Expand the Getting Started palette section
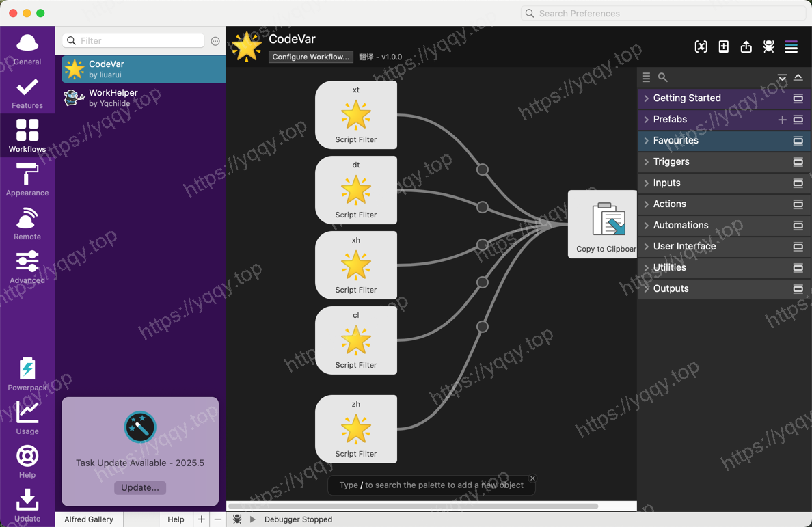The image size is (812, 527). click(686, 98)
